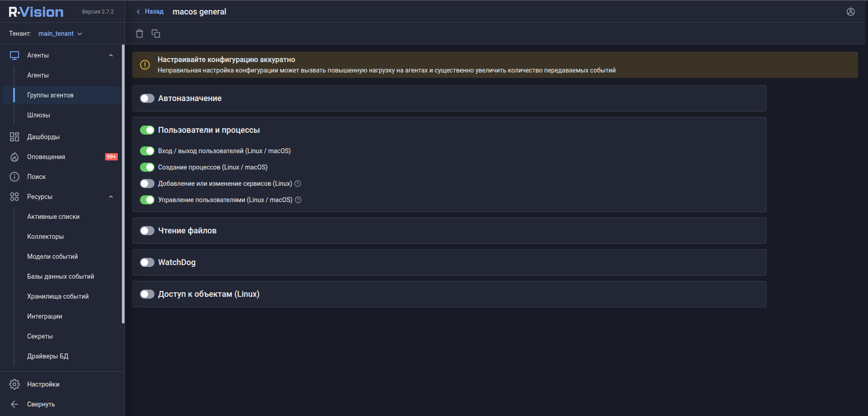The height and width of the screenshot is (416, 868).
Task: Click the Dashboards grid icon
Action: click(x=14, y=137)
